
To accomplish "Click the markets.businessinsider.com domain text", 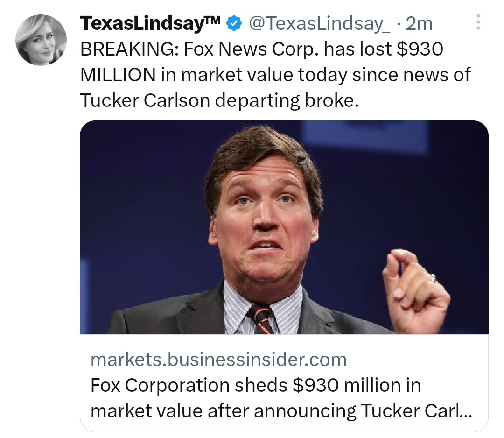I will tap(218, 360).
